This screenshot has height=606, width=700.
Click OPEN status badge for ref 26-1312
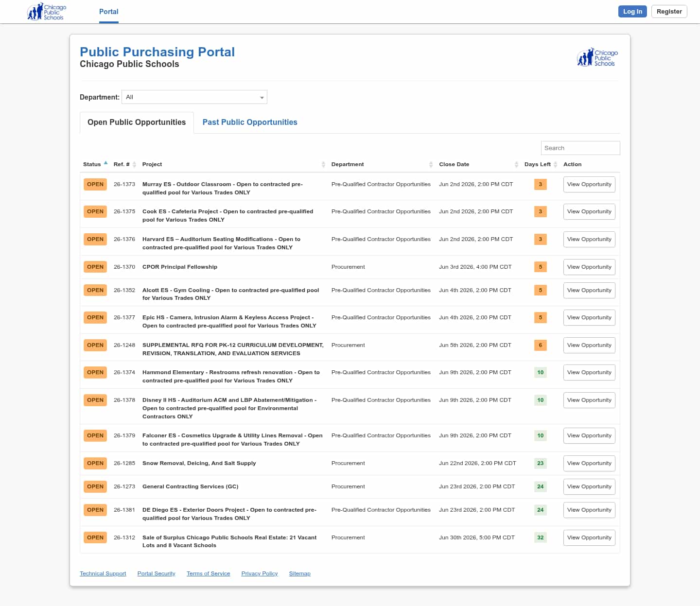(x=95, y=538)
